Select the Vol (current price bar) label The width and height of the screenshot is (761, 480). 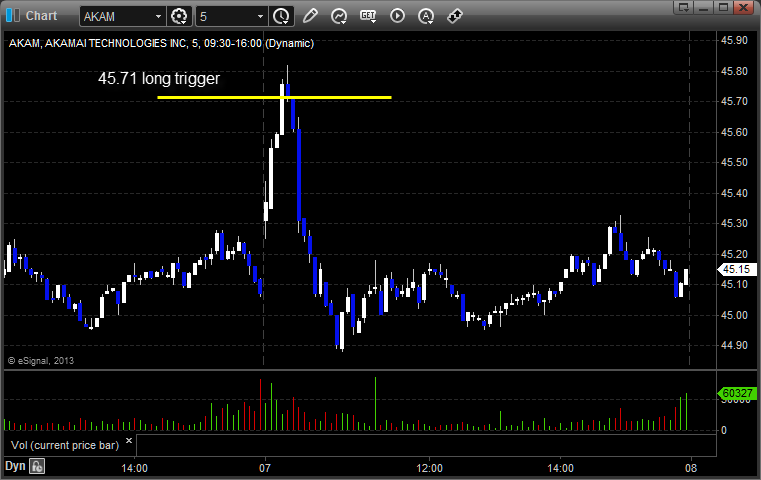pyautogui.click(x=65, y=445)
